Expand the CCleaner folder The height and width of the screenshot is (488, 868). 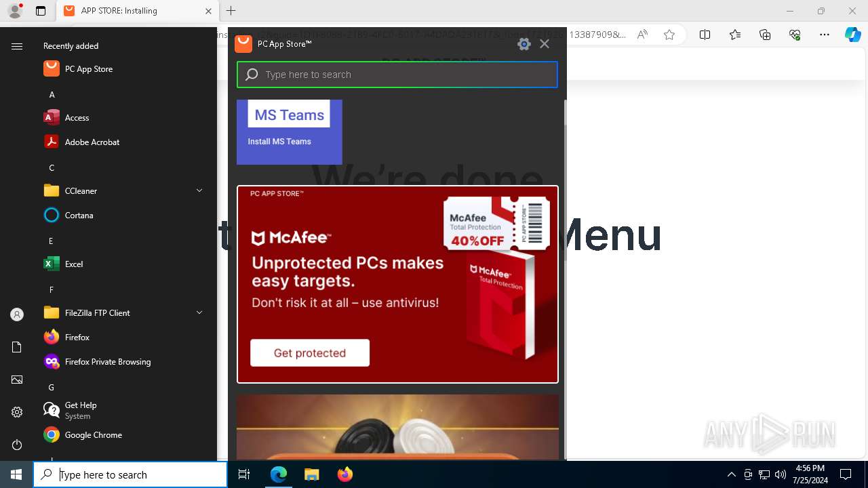(x=123, y=190)
